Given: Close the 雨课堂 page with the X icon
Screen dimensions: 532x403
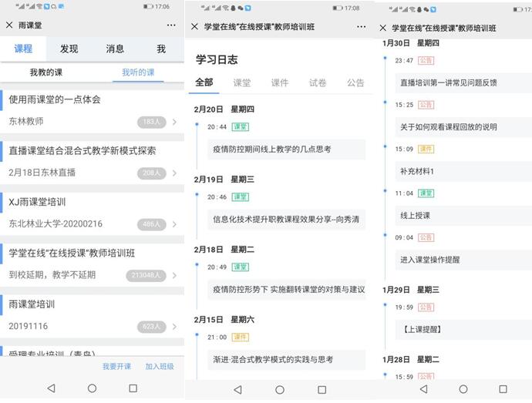Looking at the screenshot, I should tap(9, 25).
